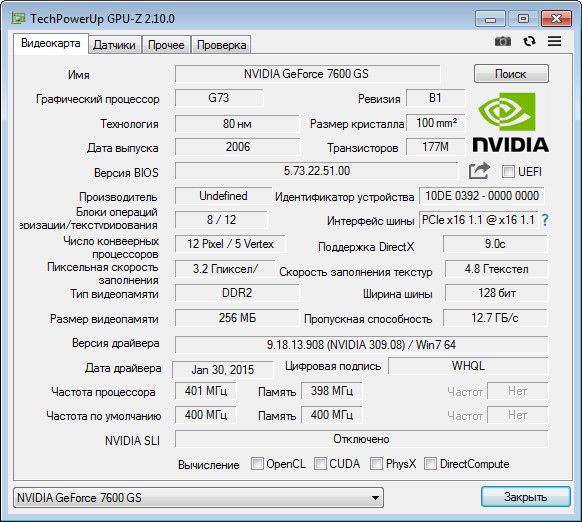Screen dimensions: 582x522
Task: Switch to the Проверка tab
Action: pos(221,45)
